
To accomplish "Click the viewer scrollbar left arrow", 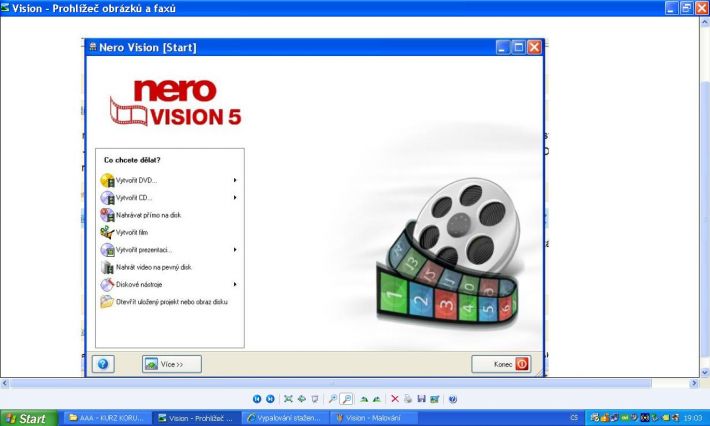I will 5,383.
